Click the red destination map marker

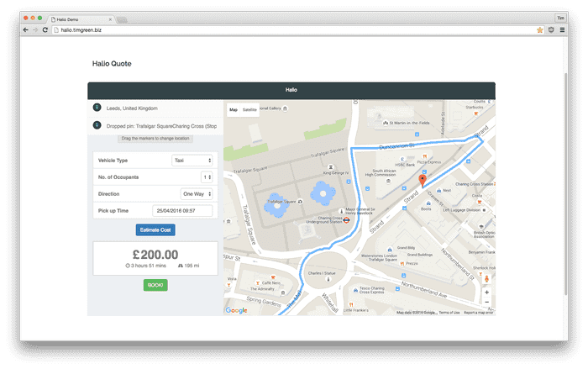(x=423, y=179)
